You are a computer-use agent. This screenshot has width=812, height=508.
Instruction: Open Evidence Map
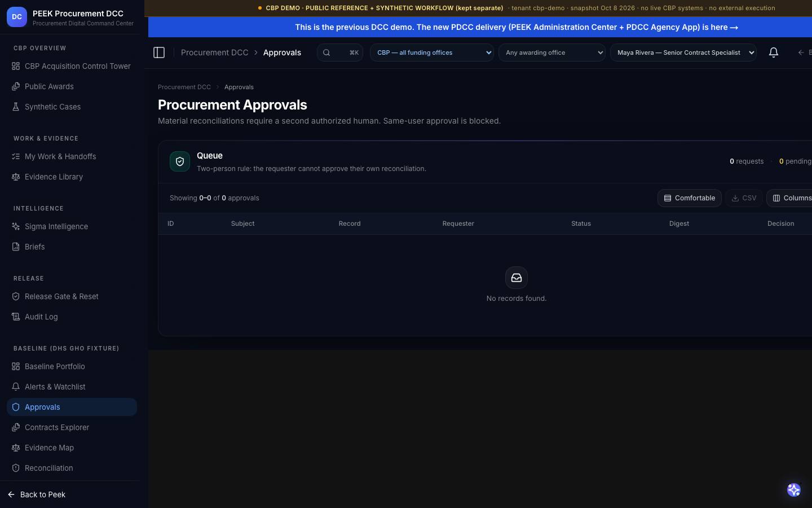tap(72, 448)
